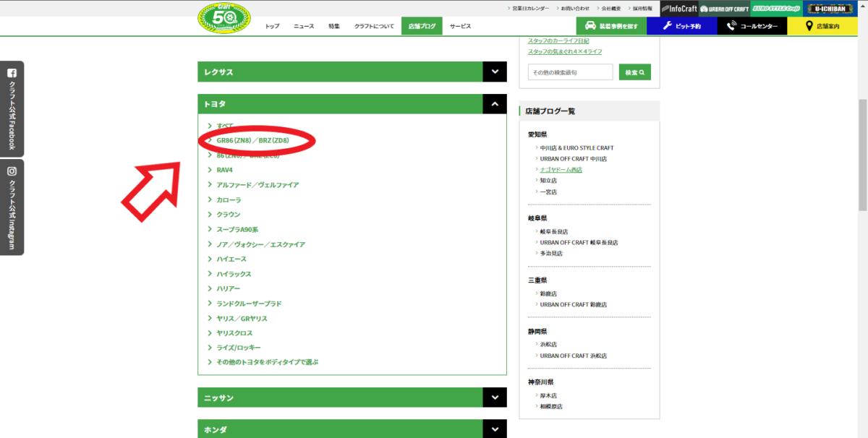Click the EURO STYLE Craft brand logo
868x438 pixels.
(776, 9)
